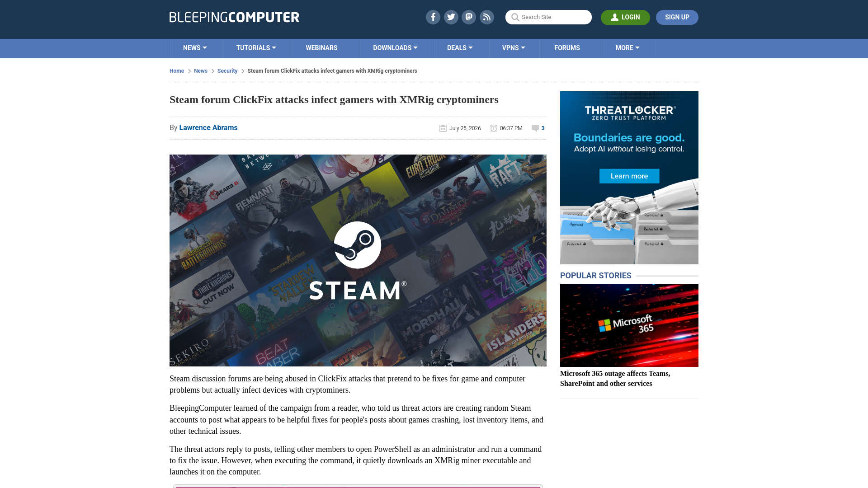
Task: Click the calendar icon by July 25, 2026
Action: 443,128
